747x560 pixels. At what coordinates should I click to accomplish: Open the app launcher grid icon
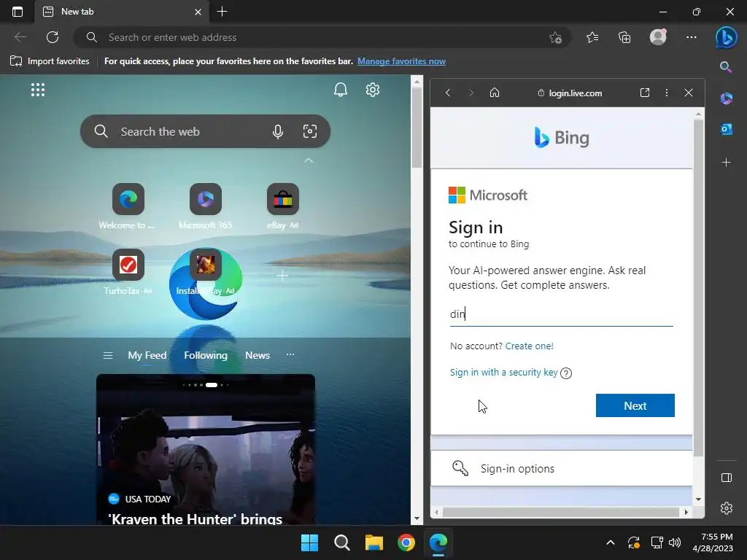(38, 90)
